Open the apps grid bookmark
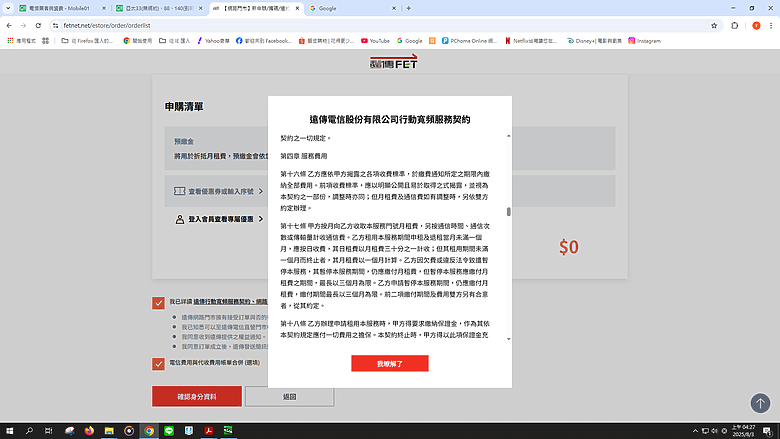 pyautogui.click(x=21, y=41)
